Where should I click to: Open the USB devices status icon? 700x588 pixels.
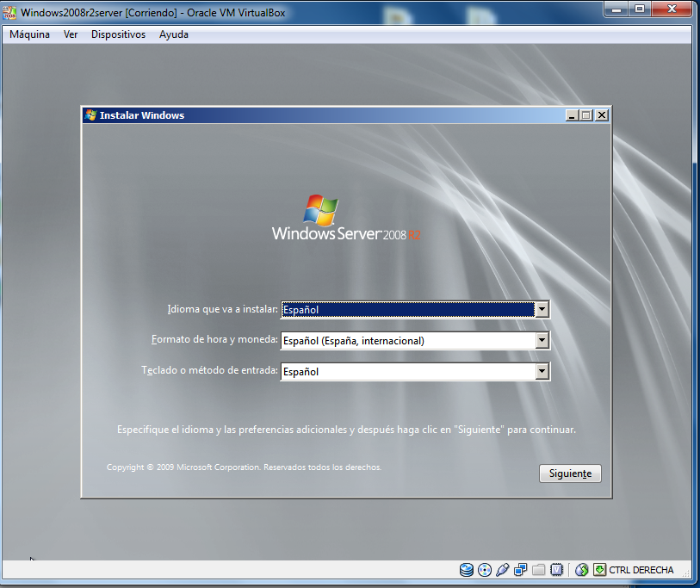click(x=504, y=570)
